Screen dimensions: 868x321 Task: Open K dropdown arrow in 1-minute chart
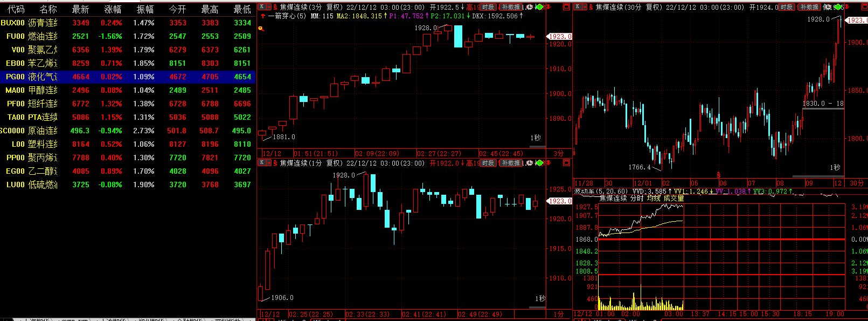pyautogui.click(x=269, y=162)
